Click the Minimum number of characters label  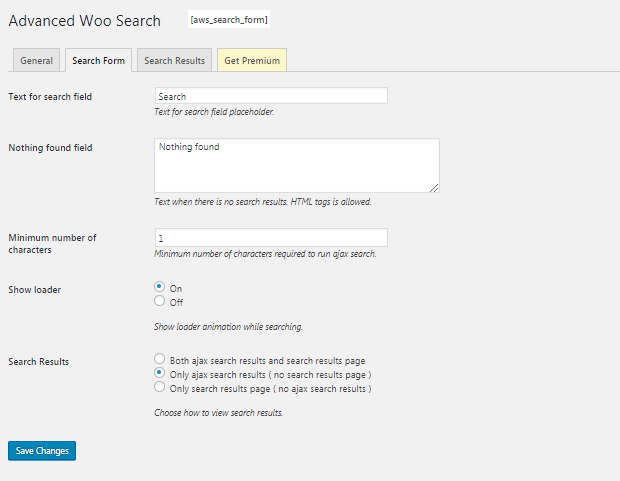click(x=52, y=243)
